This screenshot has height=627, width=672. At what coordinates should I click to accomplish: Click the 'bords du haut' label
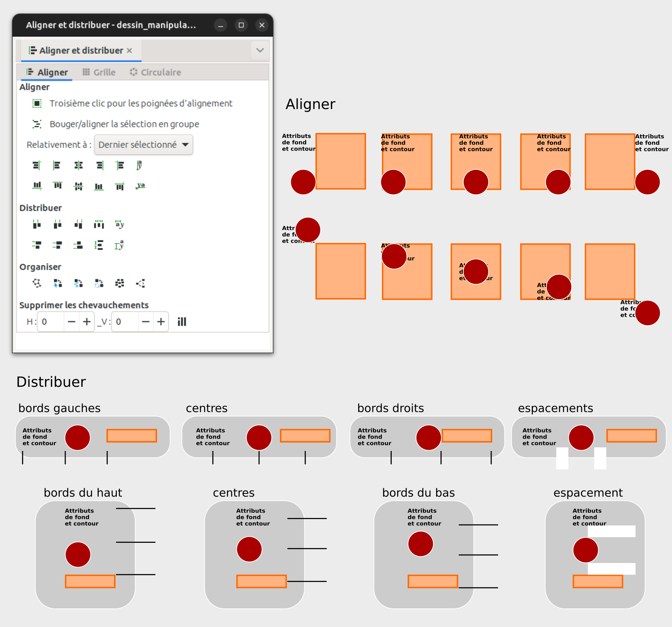point(83,493)
